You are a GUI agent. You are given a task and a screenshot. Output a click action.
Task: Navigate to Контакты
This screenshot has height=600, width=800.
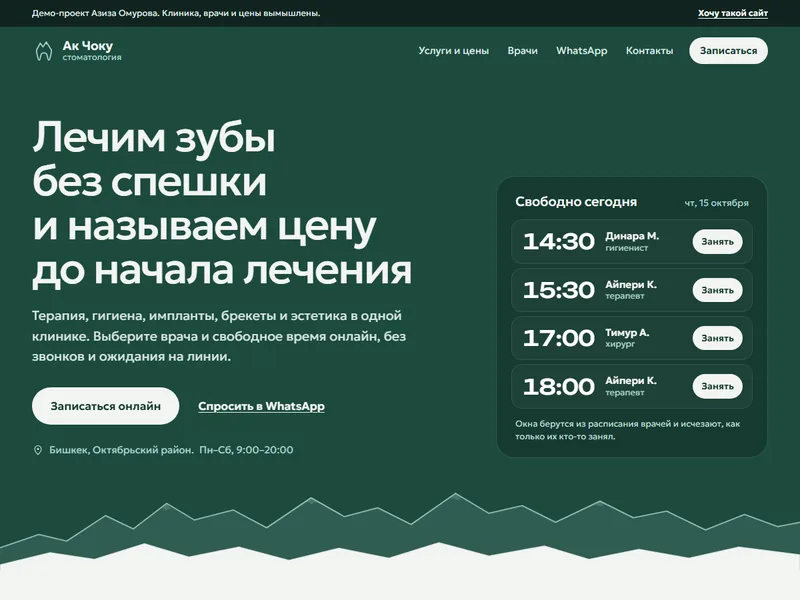pos(649,51)
